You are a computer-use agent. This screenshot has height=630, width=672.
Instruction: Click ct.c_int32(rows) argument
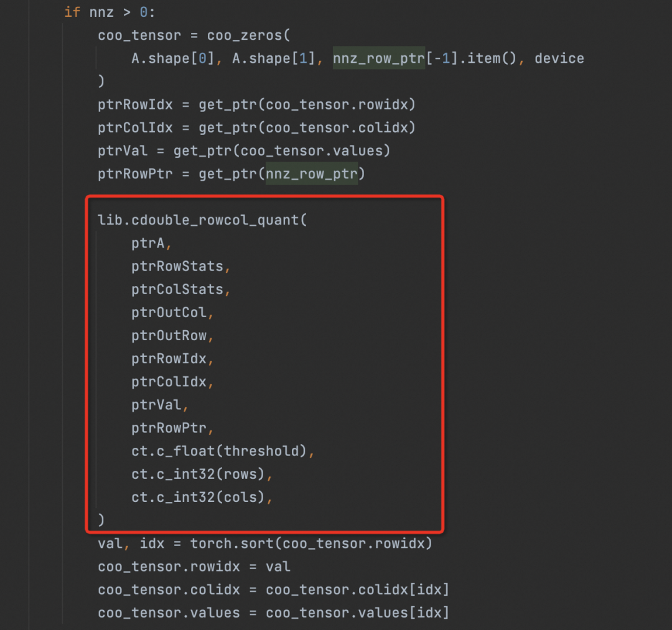[x=198, y=474]
